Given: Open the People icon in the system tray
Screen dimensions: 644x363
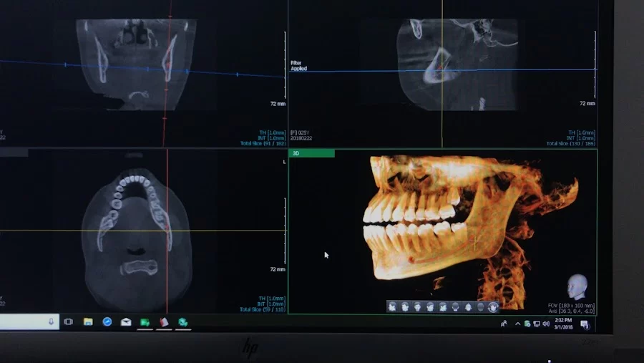Looking at the screenshot, I should click(x=504, y=324).
